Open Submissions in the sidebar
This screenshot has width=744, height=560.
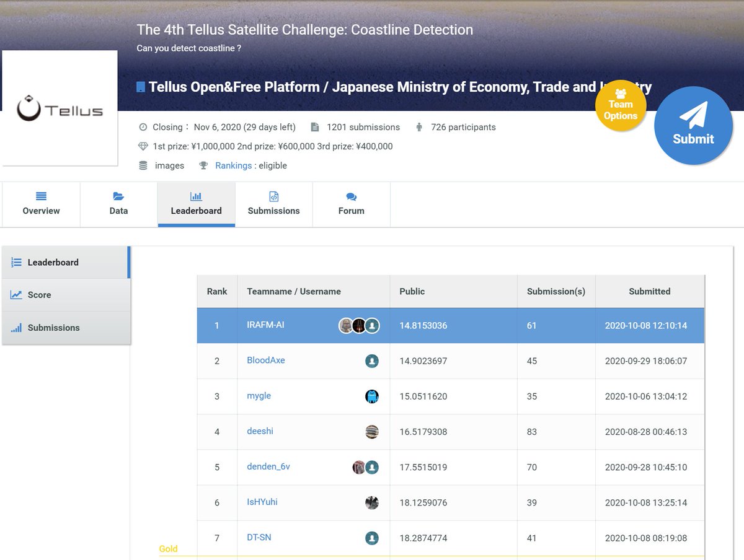[66, 328]
